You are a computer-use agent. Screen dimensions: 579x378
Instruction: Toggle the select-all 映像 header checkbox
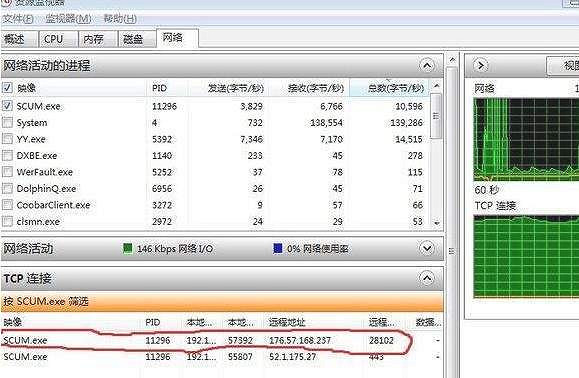(x=7, y=88)
